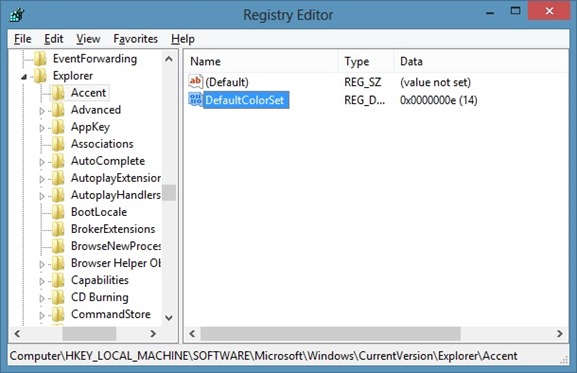This screenshot has width=577, height=373.
Task: Sort values by Data column header
Action: click(480, 61)
